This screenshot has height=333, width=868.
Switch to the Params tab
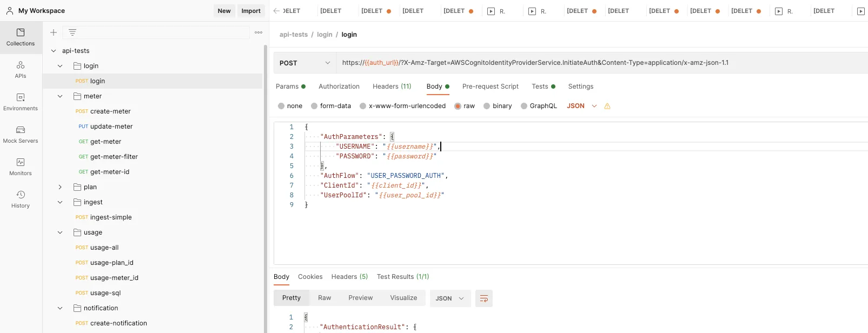(x=290, y=86)
